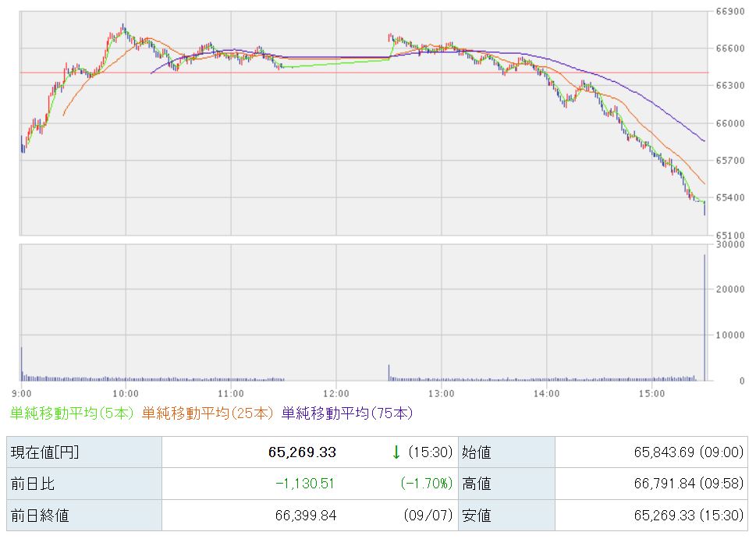Viewport: 756px width, 539px height.
Task: Click the 12:00 time axis label
Action: click(336, 394)
